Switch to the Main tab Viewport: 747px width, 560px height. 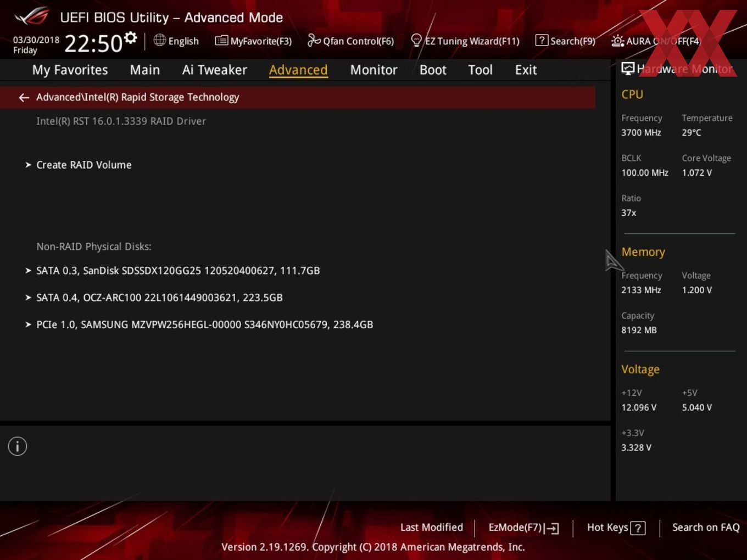[x=145, y=70]
